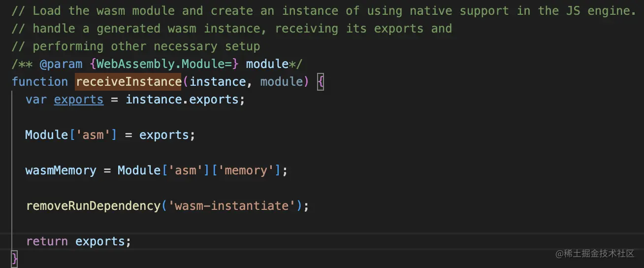Click comment line 'Load the wasm module'
This screenshot has width=644, height=268.
click(x=323, y=11)
